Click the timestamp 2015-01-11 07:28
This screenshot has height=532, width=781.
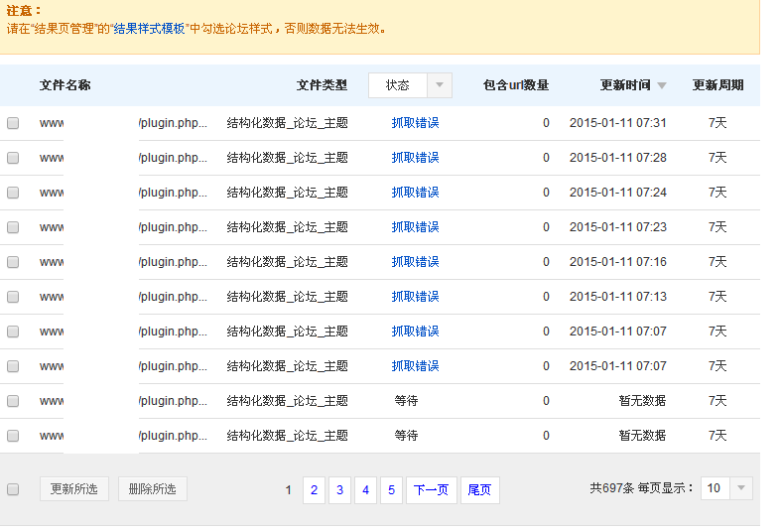617,158
